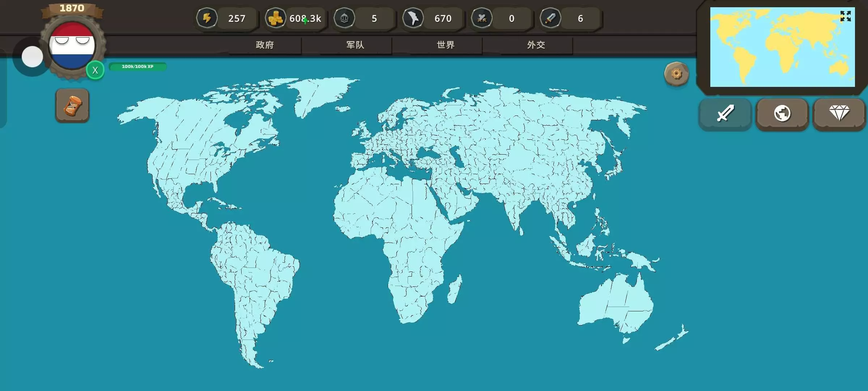Click the 100k XP progress bar
Viewport: 868px width, 391px height.
coord(137,67)
